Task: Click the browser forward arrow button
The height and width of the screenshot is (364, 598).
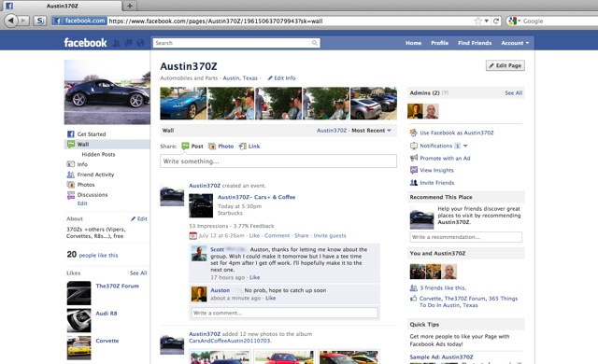Action: pyautogui.click(x=23, y=21)
